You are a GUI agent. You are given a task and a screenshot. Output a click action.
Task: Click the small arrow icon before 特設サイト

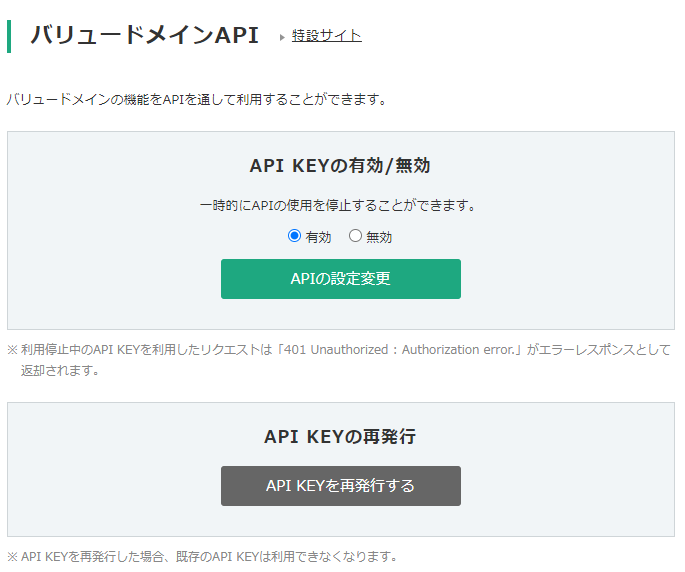coord(282,38)
